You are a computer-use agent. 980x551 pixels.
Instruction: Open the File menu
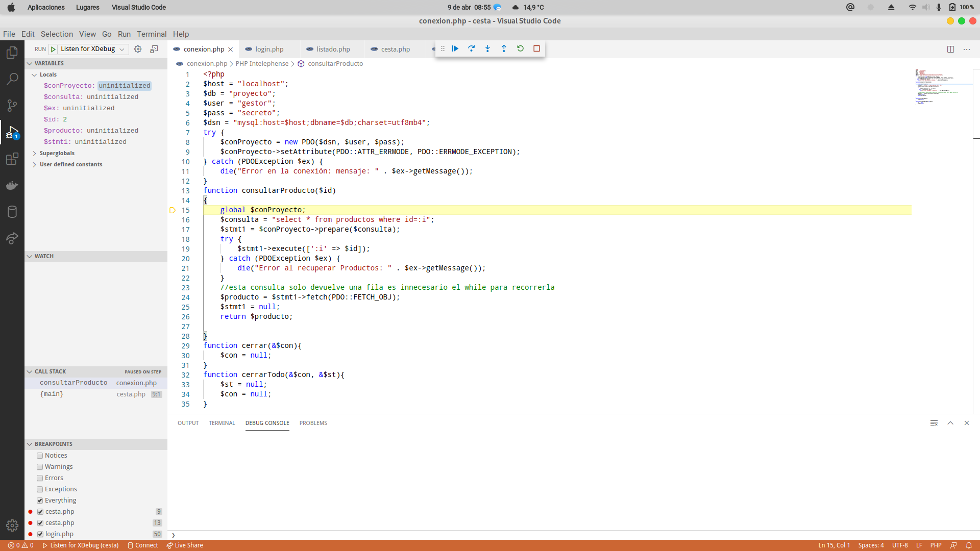(9, 34)
